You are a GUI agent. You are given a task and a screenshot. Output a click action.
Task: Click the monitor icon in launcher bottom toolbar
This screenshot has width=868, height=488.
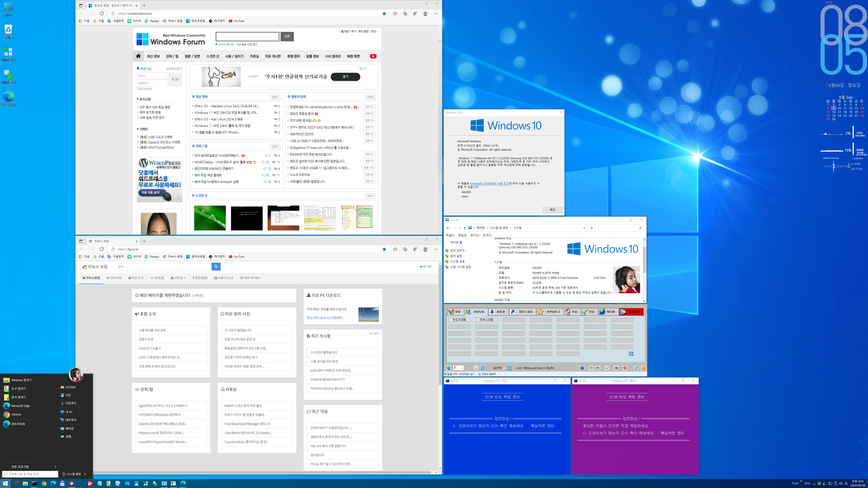[x=616, y=368]
